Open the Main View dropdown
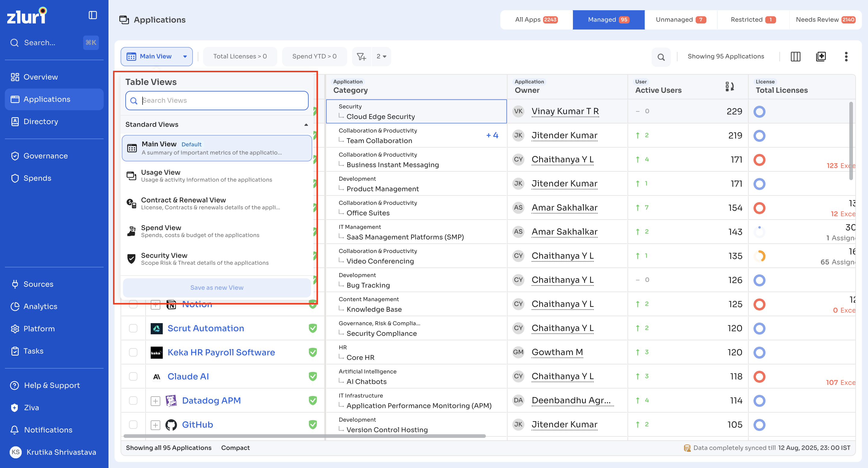This screenshot has width=868, height=468. [157, 57]
